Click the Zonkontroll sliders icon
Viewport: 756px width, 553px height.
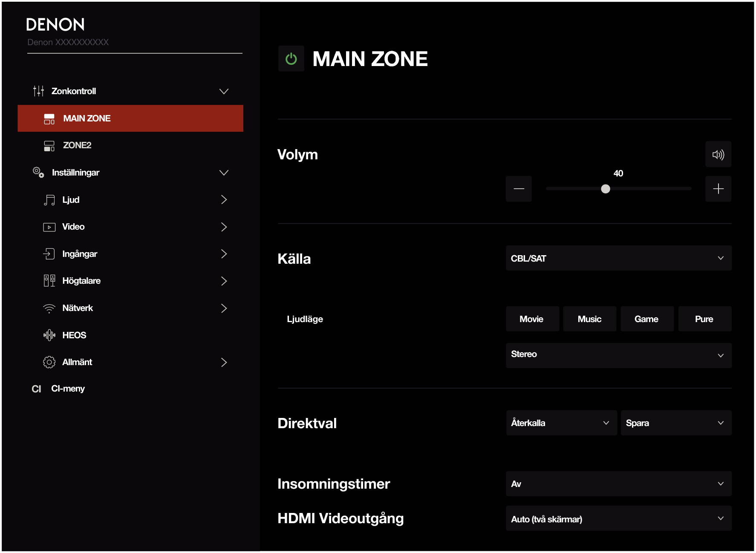38,91
